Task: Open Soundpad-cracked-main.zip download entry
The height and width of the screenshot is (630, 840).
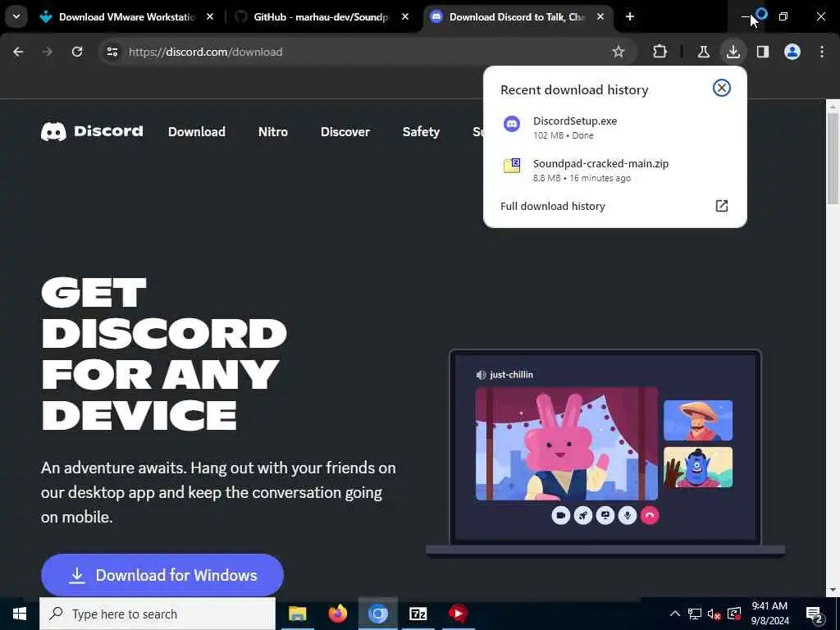Action: coord(615,171)
